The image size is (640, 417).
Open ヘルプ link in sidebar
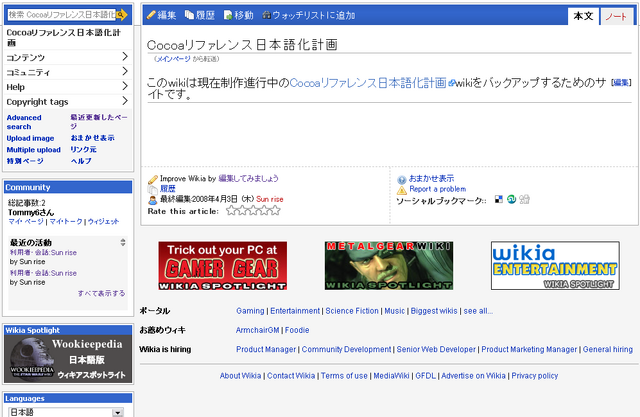click(81, 161)
